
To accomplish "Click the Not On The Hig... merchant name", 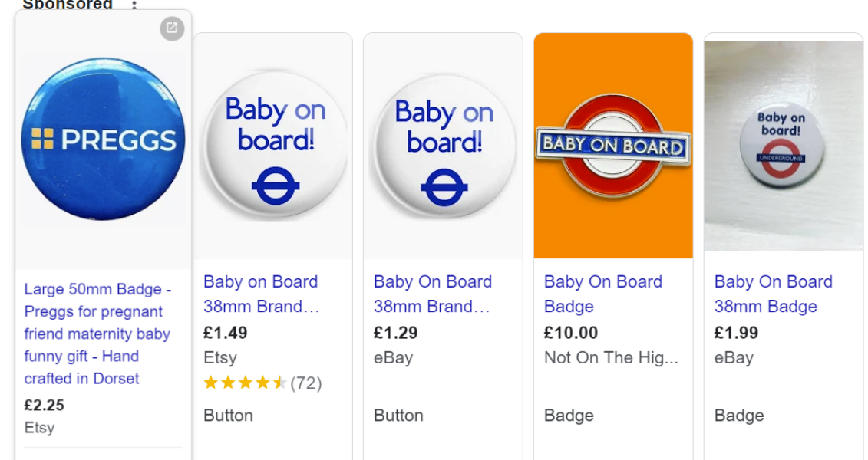I will click(x=611, y=357).
